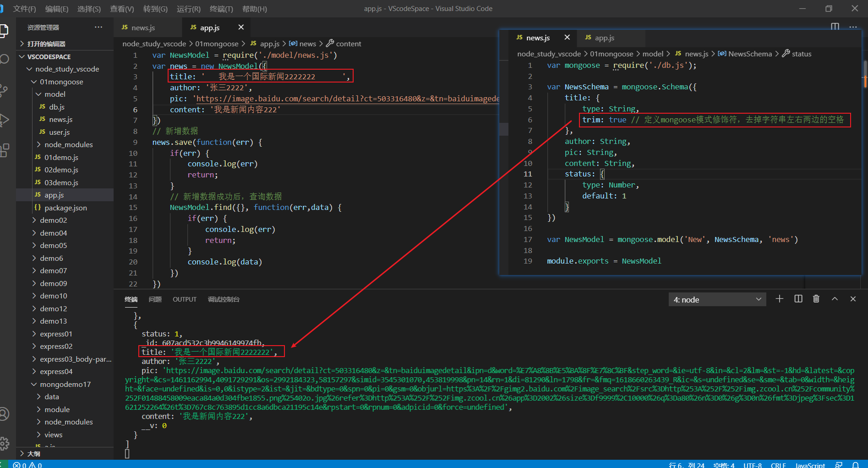This screenshot has height=468, width=868.
Task: Expand node_modules folder under 01mongoose
Action: point(65,145)
